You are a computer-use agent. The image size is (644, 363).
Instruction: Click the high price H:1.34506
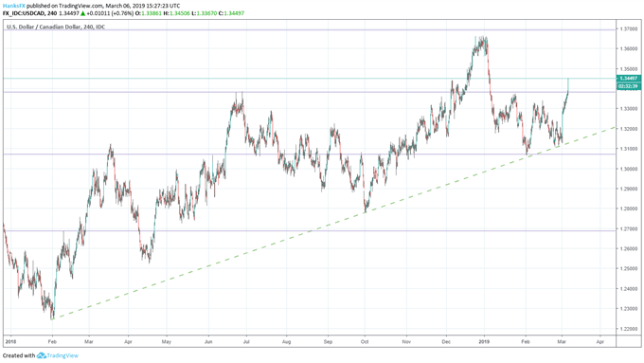click(176, 13)
